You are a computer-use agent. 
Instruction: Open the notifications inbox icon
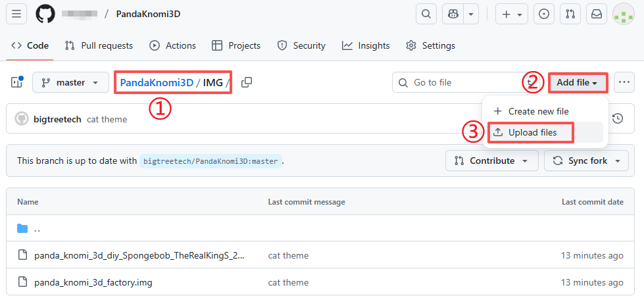tap(597, 14)
